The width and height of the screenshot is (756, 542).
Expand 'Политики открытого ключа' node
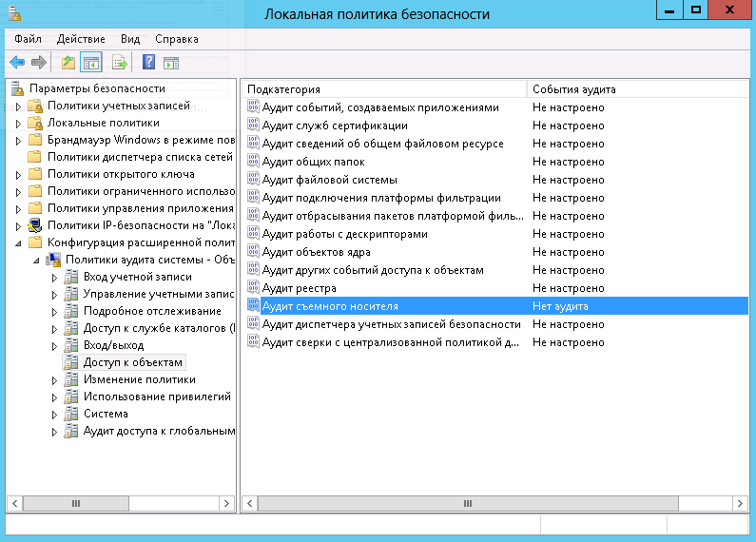(18, 175)
